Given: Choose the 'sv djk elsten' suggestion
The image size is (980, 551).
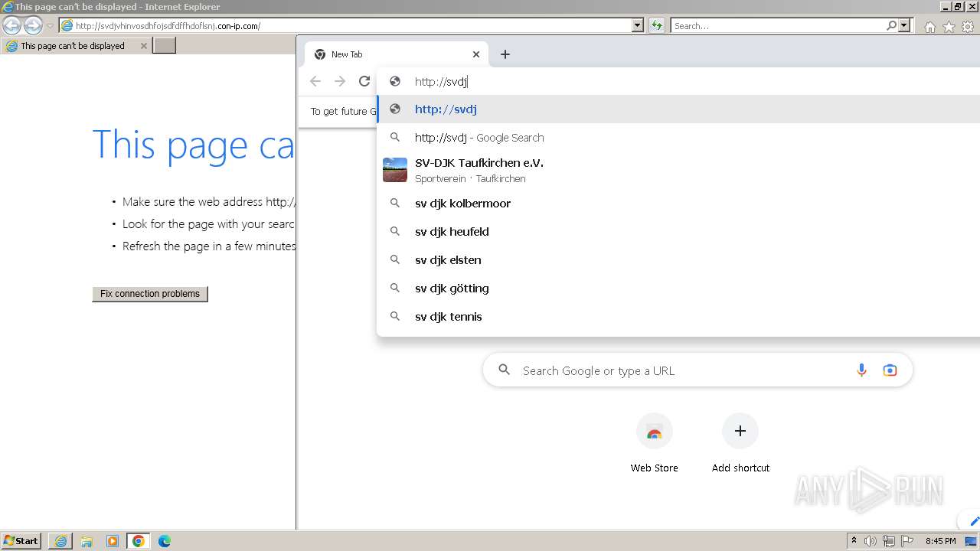Looking at the screenshot, I should click(x=678, y=260).
